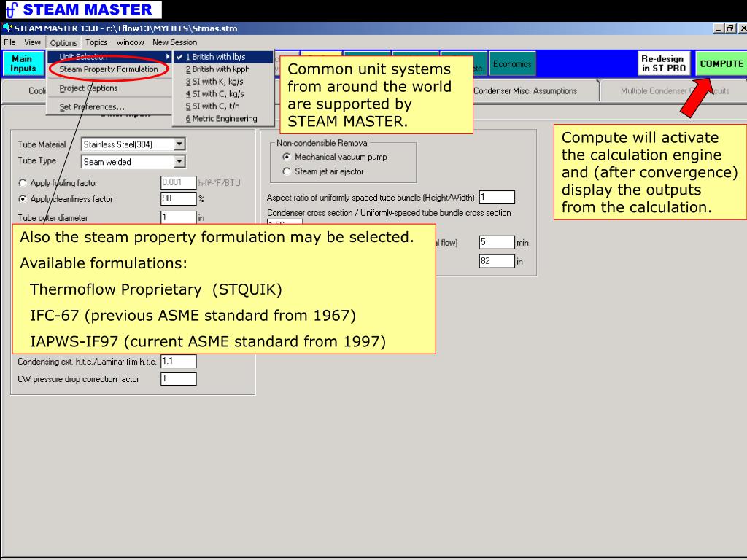Select Steam Property Formulation menu entry

click(x=109, y=69)
